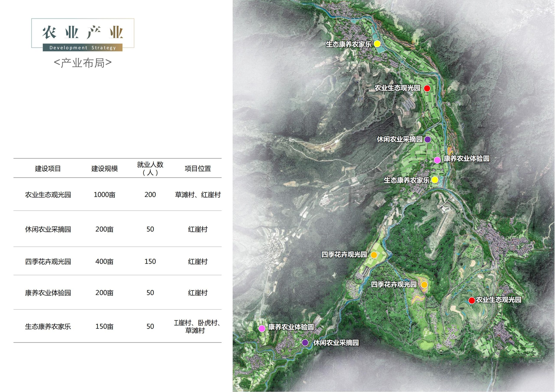The height and width of the screenshot is (392, 555).
Task: Select 休闲农业采摘园 in the table's project column
Action: tap(48, 229)
